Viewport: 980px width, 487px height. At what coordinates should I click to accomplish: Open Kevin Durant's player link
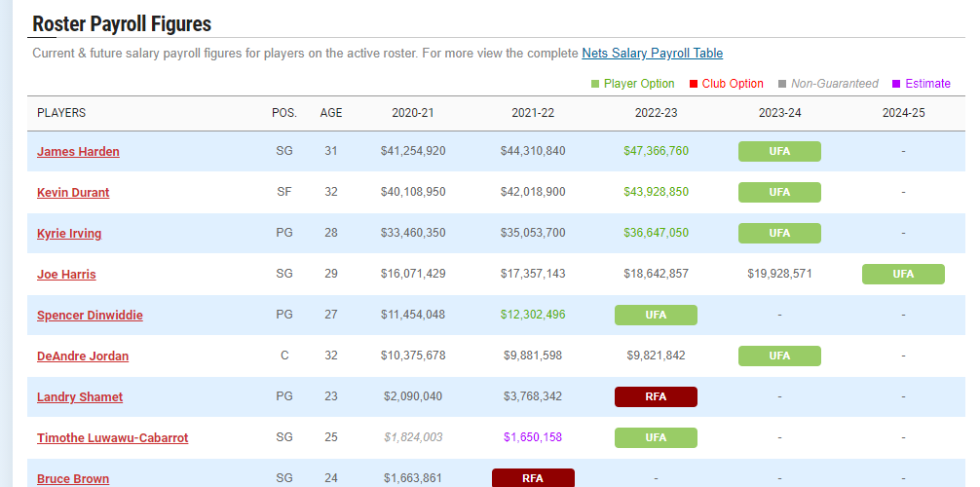(x=73, y=192)
